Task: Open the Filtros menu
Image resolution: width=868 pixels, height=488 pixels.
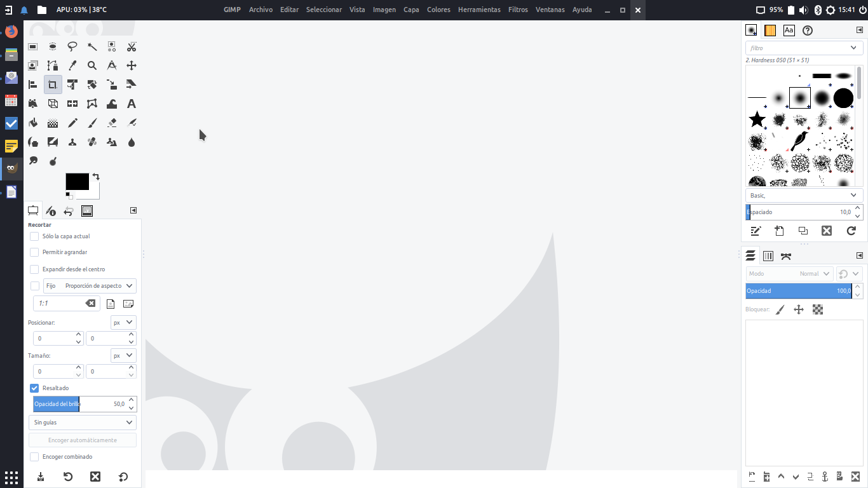Action: [518, 10]
